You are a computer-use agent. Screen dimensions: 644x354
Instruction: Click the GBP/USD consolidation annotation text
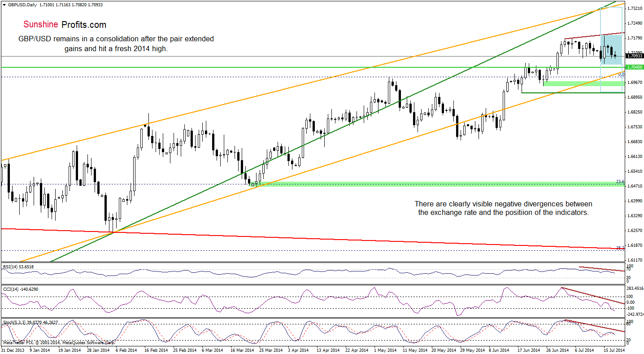(116, 44)
